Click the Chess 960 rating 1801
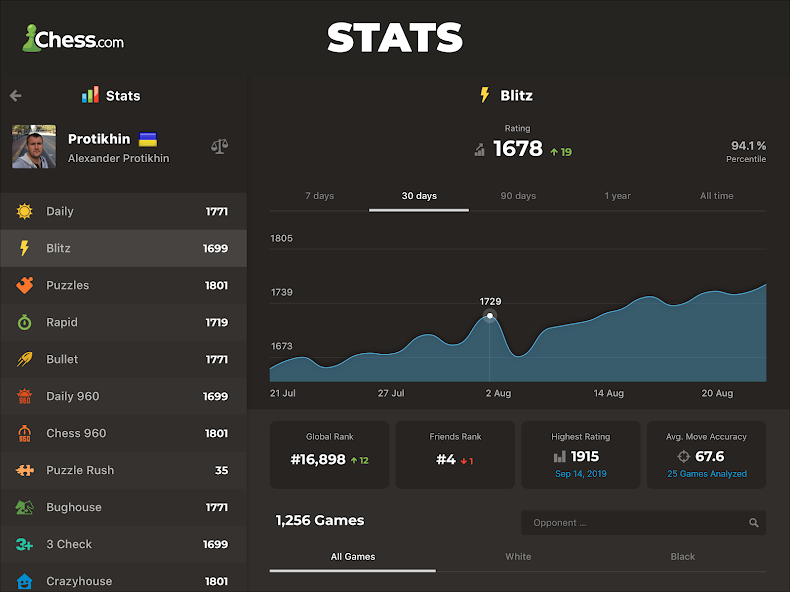 (216, 433)
